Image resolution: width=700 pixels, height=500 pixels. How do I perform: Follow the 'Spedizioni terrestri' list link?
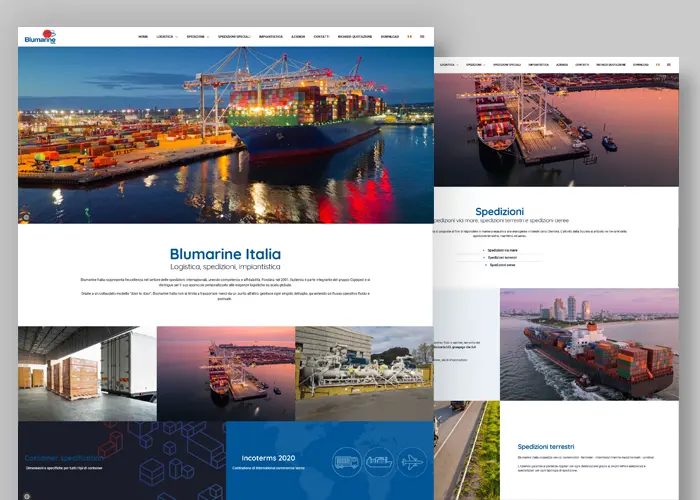[502, 258]
